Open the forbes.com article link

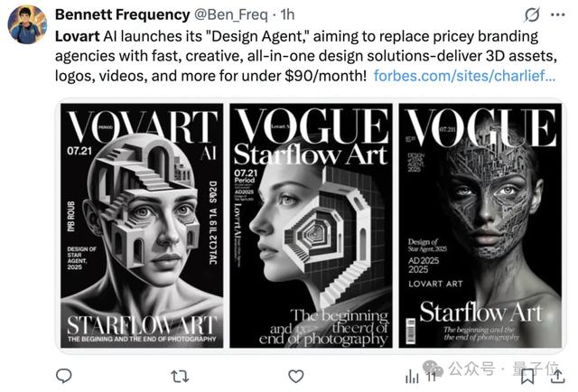pos(464,76)
